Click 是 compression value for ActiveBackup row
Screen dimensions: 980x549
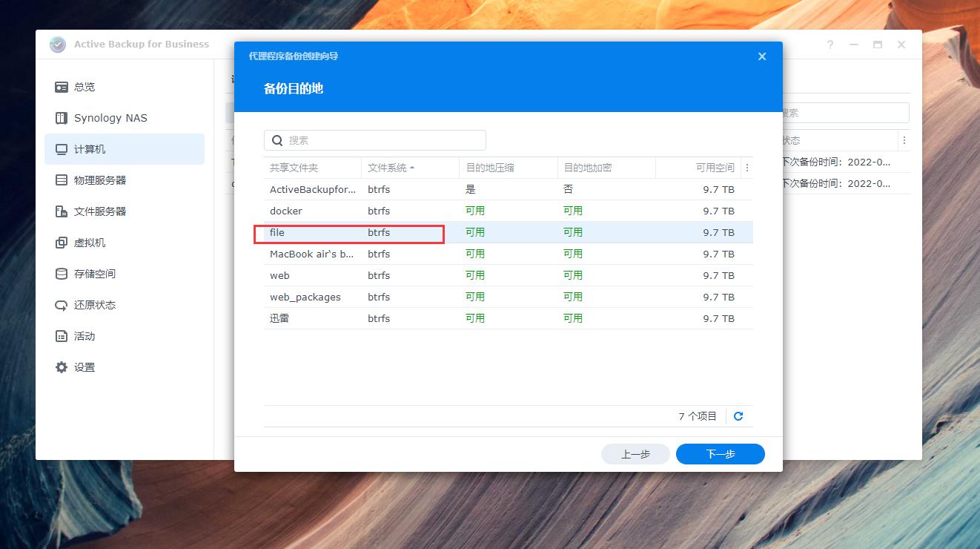pyautogui.click(x=470, y=189)
